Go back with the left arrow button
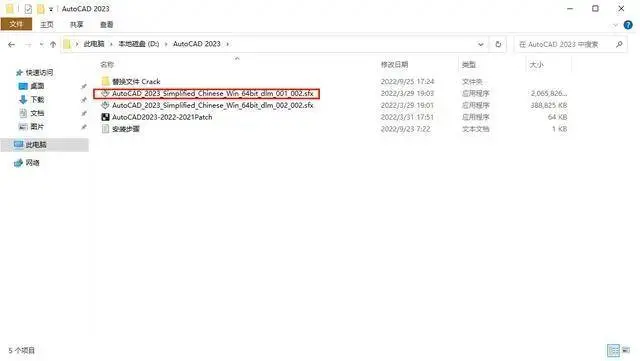640x361 pixels. pos(11,44)
